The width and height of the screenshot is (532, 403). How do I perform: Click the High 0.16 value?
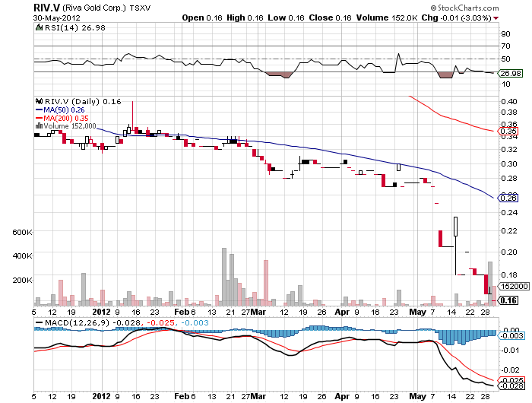tap(245, 17)
